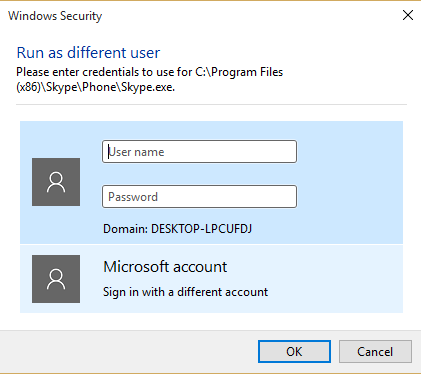Image resolution: width=421 pixels, height=374 pixels.
Task: Focus the Password input field
Action: pos(199,197)
